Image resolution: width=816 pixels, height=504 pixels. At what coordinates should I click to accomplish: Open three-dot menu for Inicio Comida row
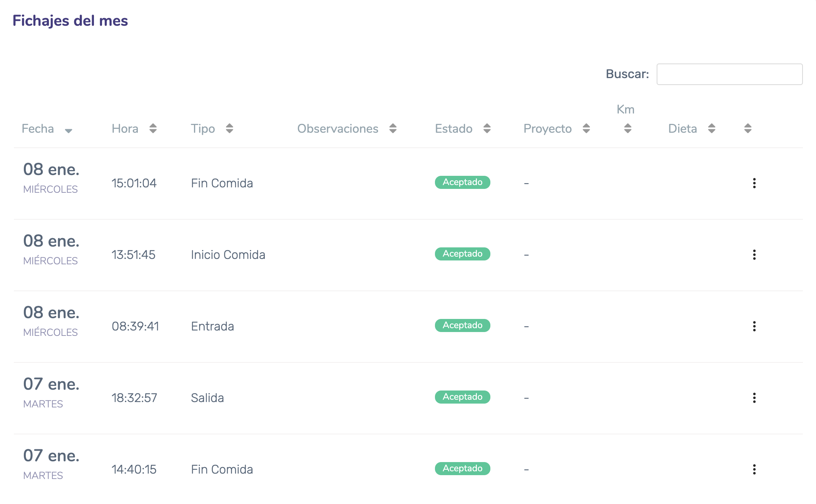point(754,255)
